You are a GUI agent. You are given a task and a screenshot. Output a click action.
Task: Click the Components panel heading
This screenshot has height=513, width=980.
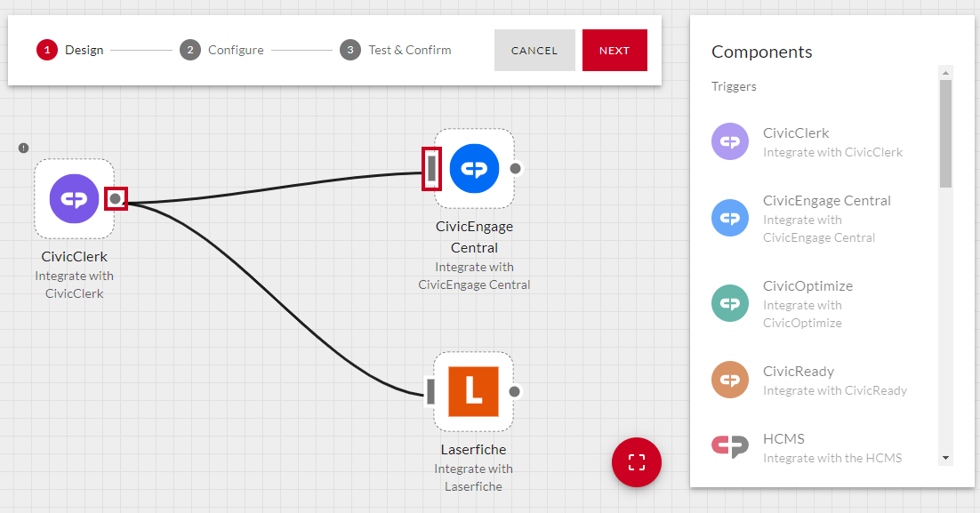762,52
